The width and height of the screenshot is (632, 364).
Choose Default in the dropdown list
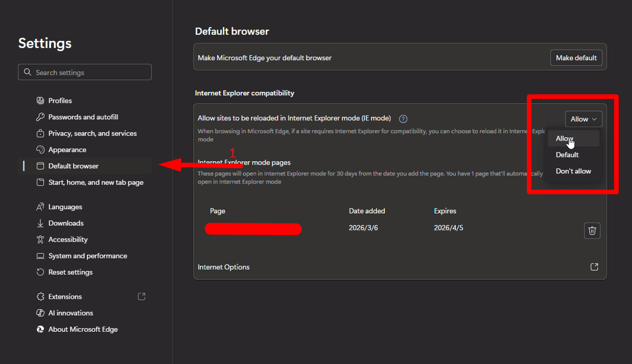[x=573, y=154]
